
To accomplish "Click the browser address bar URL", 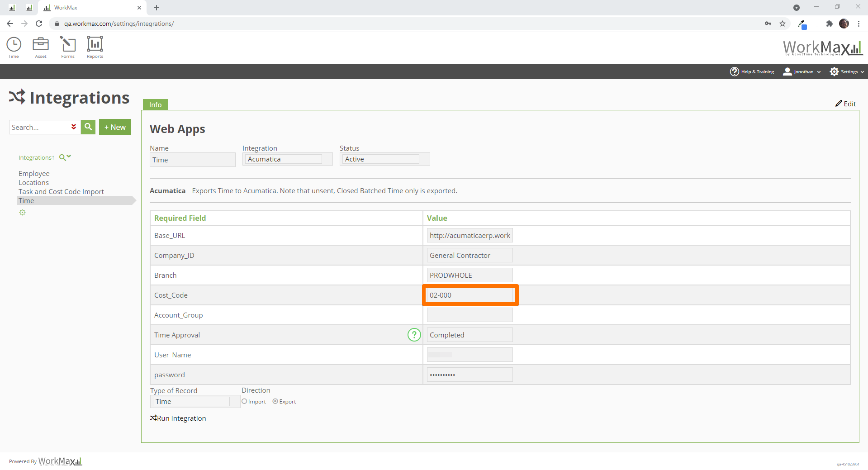I will click(x=119, y=24).
